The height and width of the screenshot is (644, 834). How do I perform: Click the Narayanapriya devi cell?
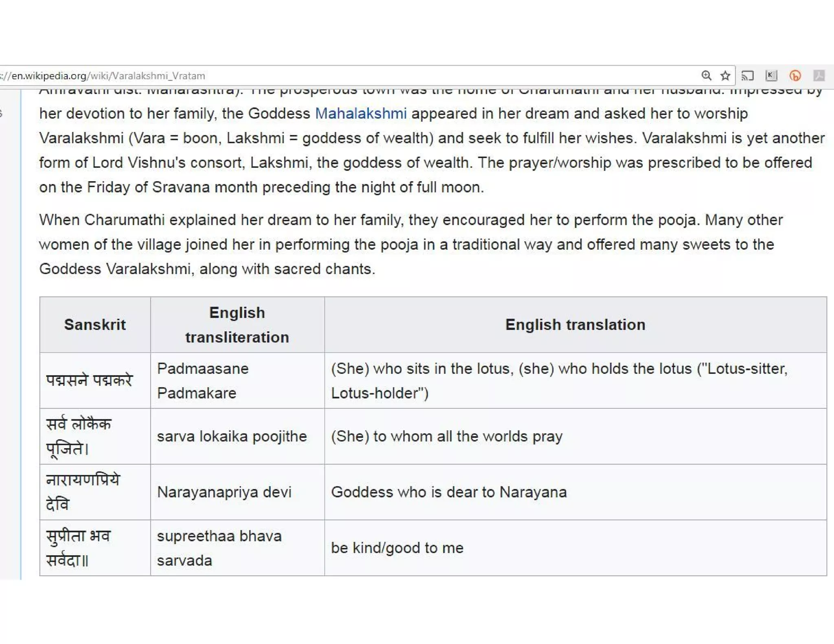tap(224, 492)
